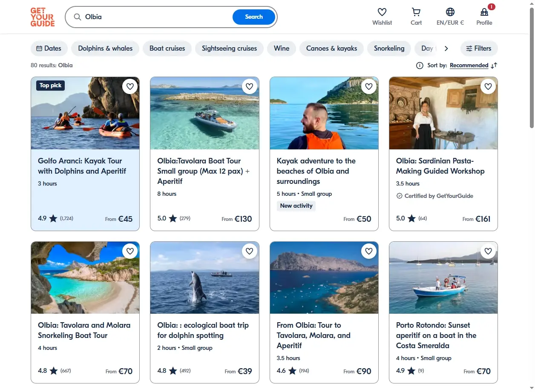Open Kayak adventure to beaches of Olbia
The height and width of the screenshot is (392, 535).
[316, 171]
